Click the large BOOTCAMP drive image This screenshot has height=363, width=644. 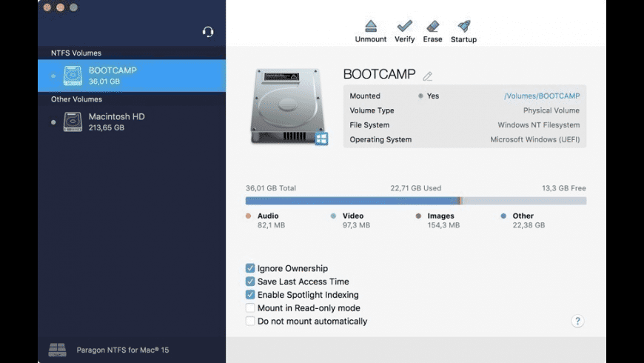click(289, 107)
